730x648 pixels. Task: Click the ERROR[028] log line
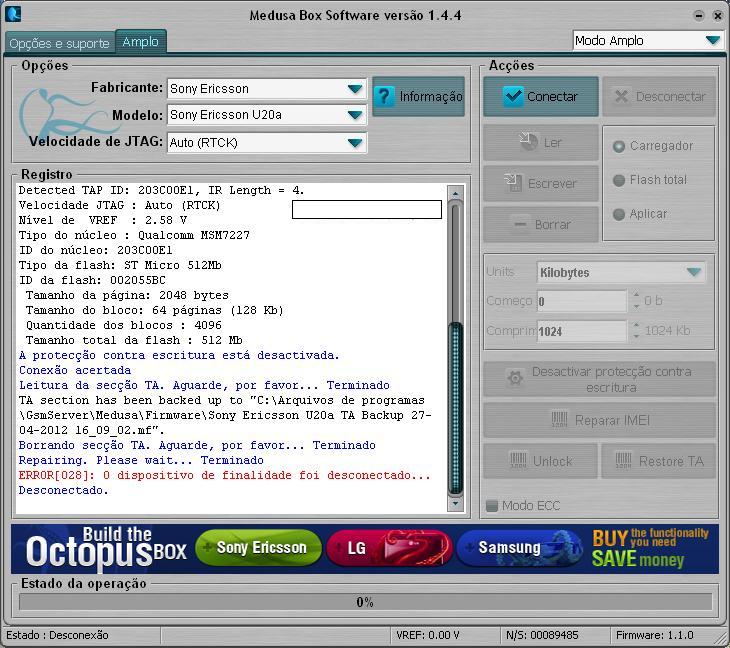click(224, 475)
